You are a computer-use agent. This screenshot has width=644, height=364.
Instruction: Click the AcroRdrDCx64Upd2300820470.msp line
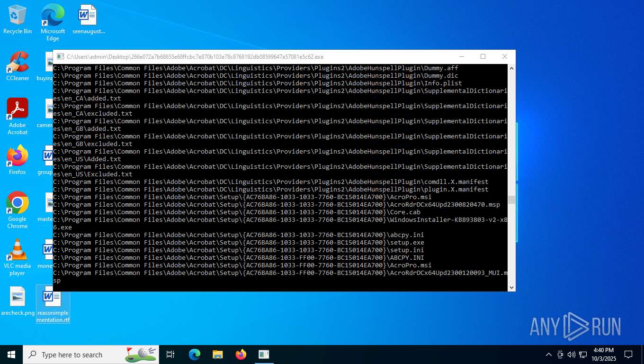[x=277, y=205]
